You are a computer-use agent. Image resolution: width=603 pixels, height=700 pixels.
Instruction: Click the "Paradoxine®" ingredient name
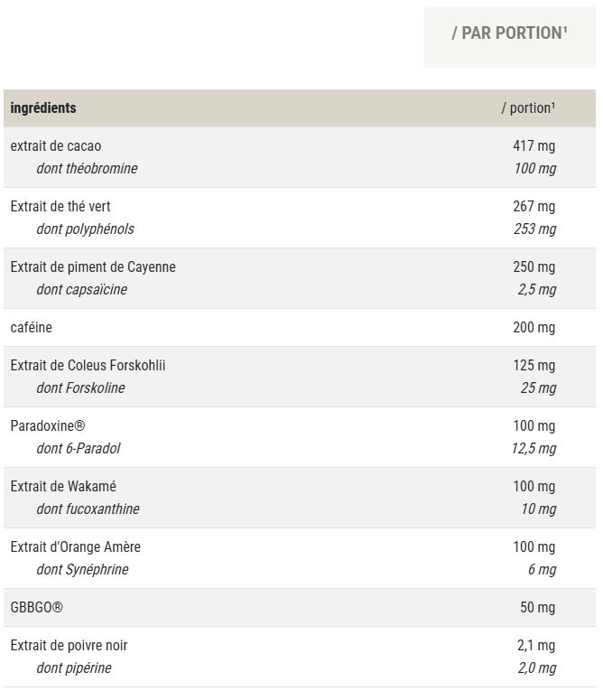[48, 426]
